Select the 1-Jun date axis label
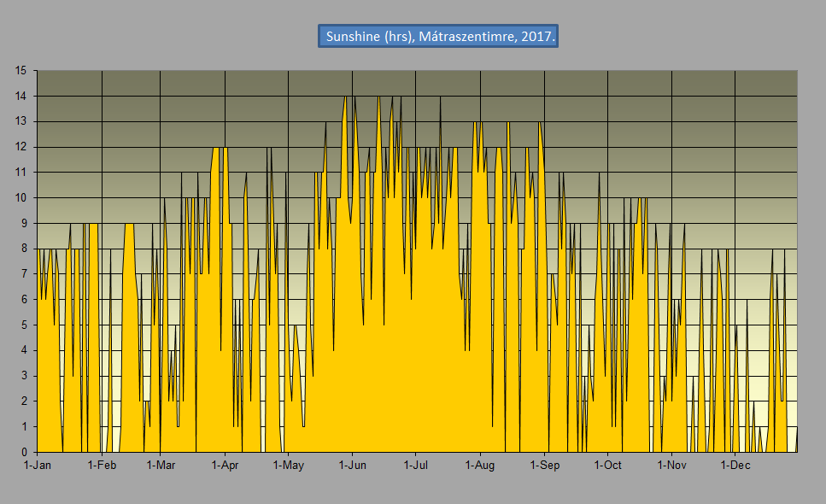The height and width of the screenshot is (504, 826). click(x=352, y=466)
